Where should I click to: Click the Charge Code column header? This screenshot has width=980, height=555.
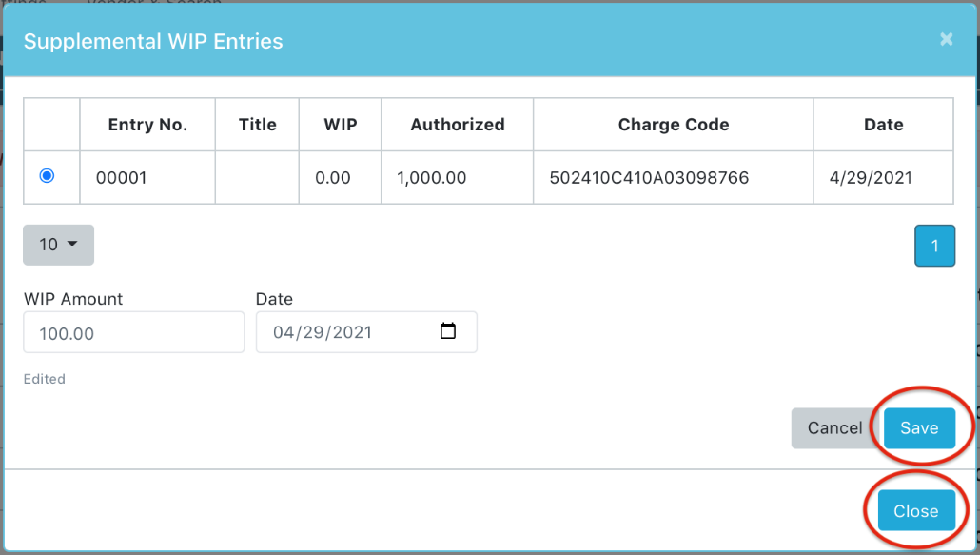[673, 125]
